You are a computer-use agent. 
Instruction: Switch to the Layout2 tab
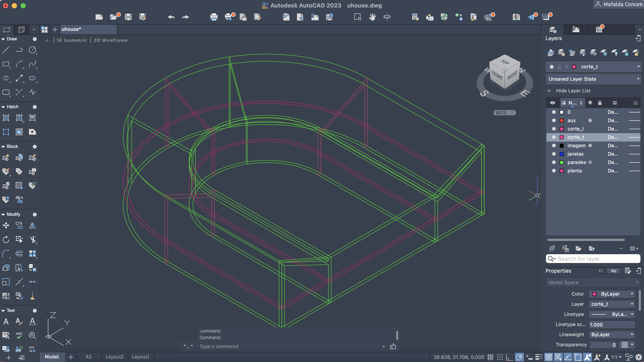tap(114, 357)
